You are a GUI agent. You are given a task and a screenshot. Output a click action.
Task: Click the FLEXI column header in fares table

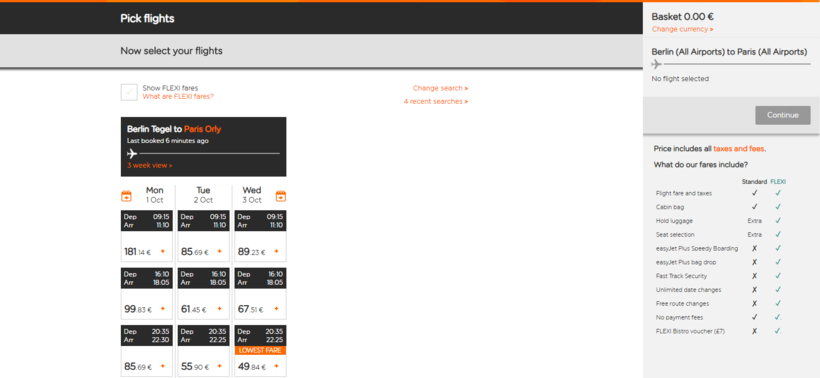point(778,182)
